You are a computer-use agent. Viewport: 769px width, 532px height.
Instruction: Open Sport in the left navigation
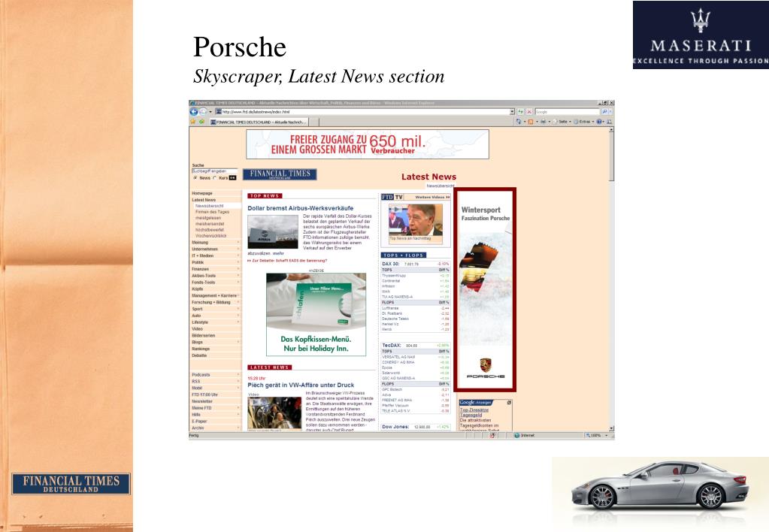coord(197,309)
